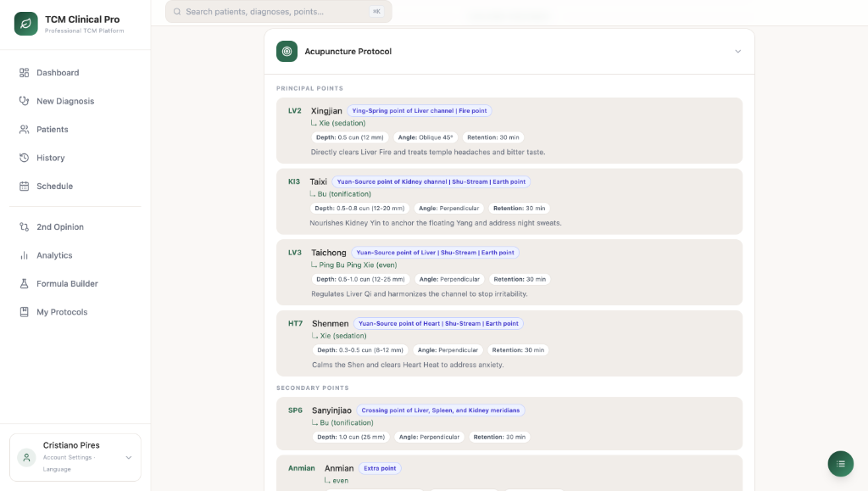This screenshot has width=868, height=491.
Task: Click the Schedule calendar icon
Action: coord(24,186)
